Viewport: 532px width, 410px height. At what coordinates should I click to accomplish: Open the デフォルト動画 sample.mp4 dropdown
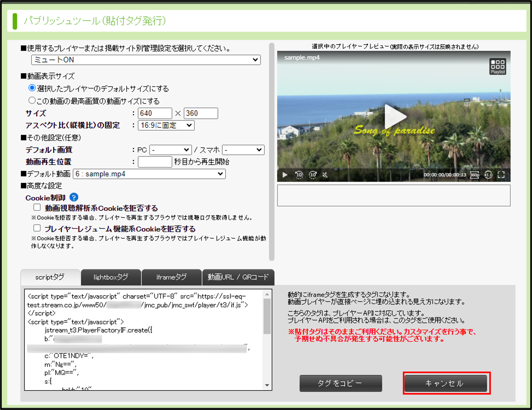(x=149, y=174)
